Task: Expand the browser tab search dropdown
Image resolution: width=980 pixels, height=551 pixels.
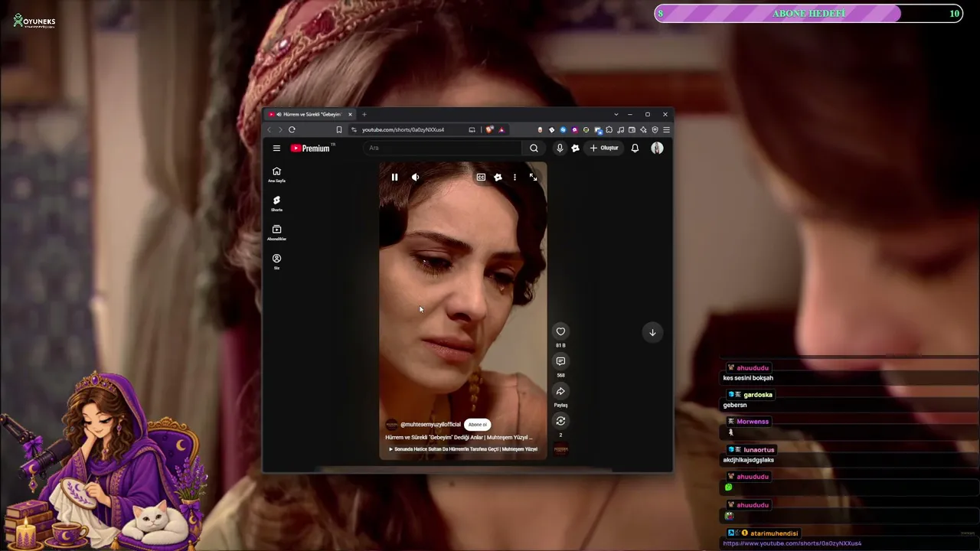Action: point(616,115)
